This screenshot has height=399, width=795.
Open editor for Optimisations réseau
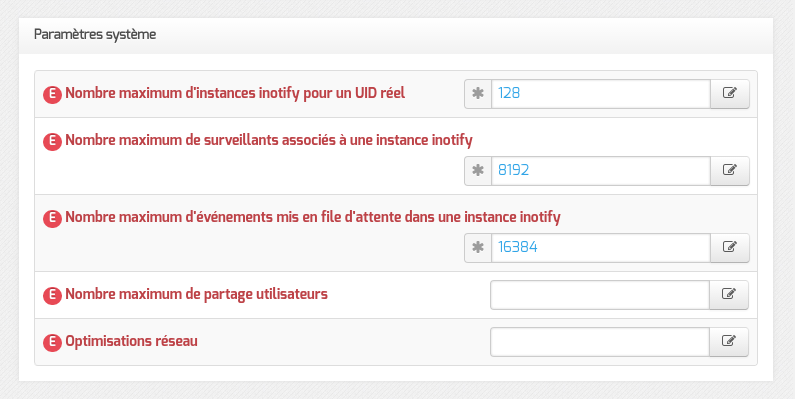[x=729, y=342]
